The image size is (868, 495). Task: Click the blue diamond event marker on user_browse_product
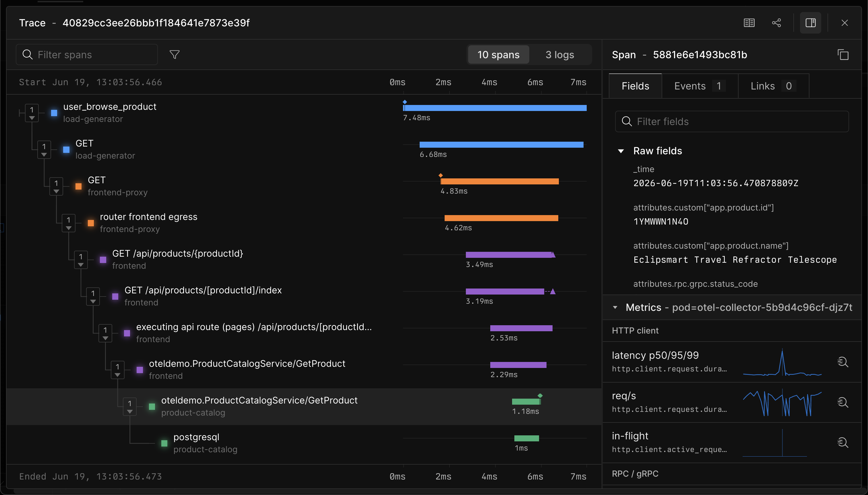pyautogui.click(x=404, y=102)
